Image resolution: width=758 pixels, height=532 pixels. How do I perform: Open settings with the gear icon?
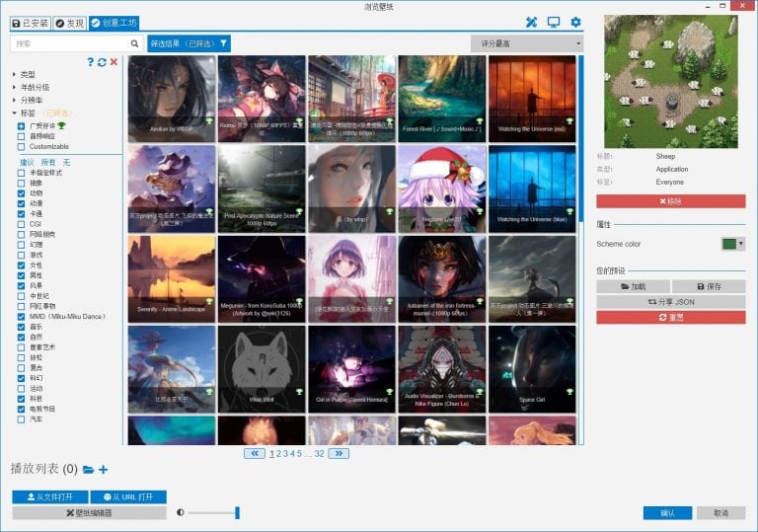[575, 23]
